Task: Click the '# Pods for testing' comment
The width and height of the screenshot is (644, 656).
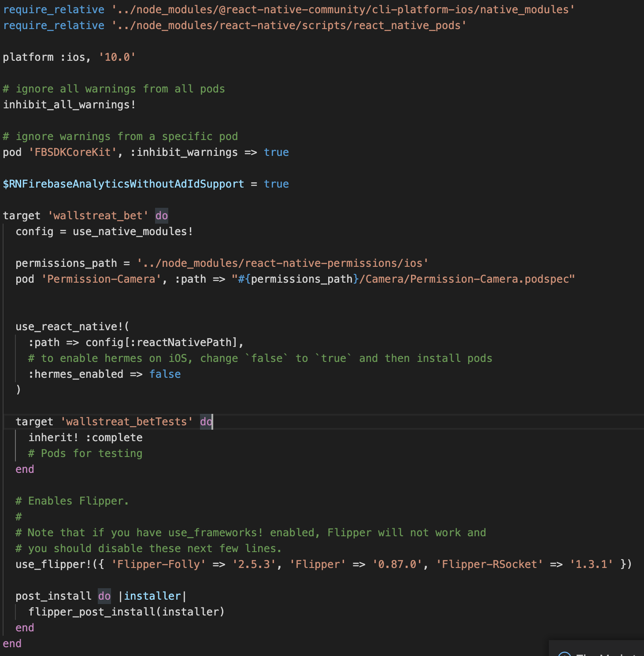Action: (85, 453)
